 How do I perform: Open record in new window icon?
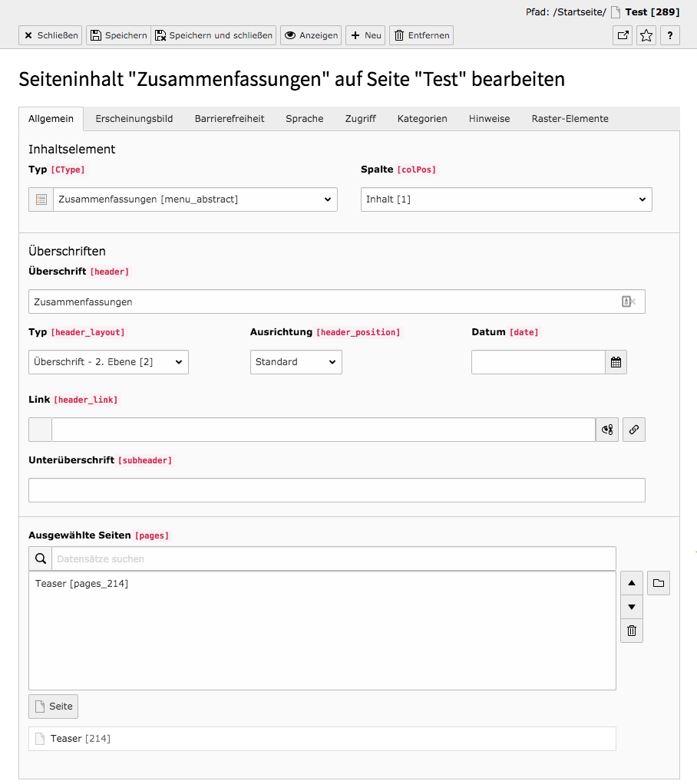(x=623, y=35)
